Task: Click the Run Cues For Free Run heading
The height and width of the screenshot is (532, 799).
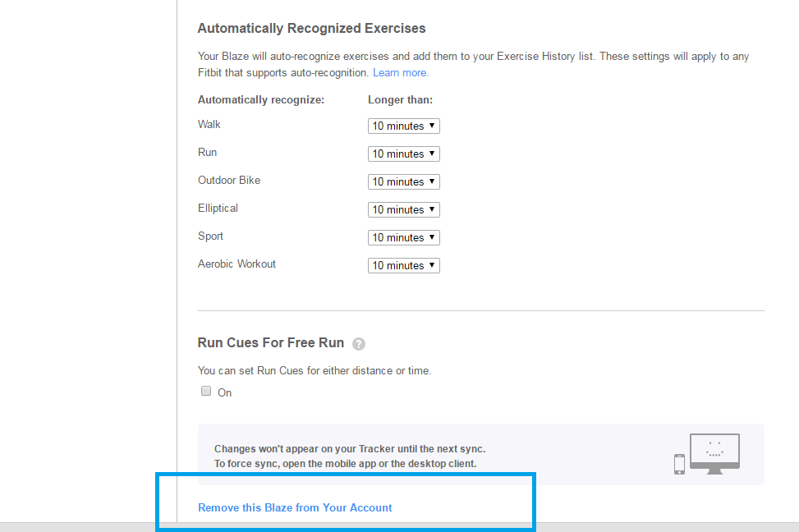Action: point(270,343)
